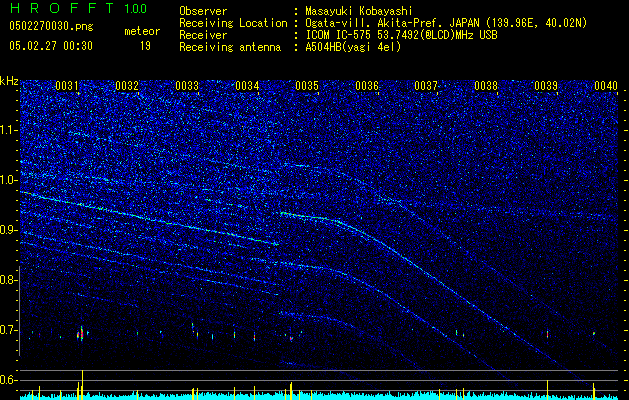
Task: Click the 0032 time marker
Action: click(x=127, y=86)
